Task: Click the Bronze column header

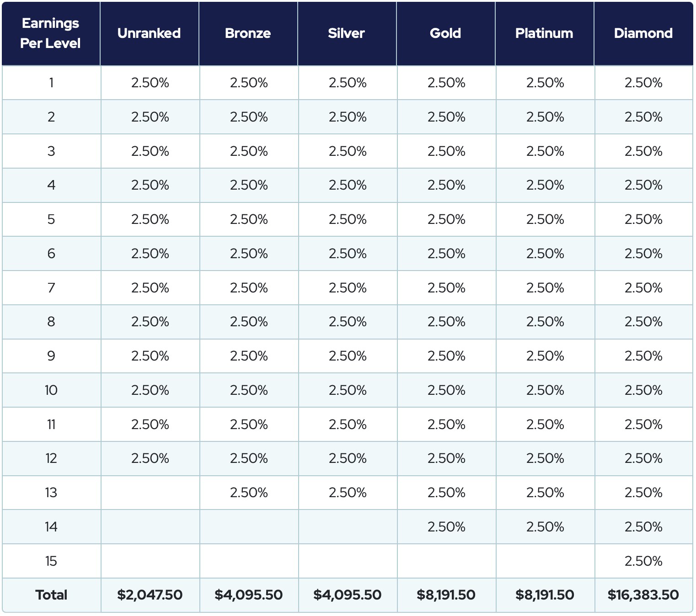Action: pyautogui.click(x=248, y=33)
